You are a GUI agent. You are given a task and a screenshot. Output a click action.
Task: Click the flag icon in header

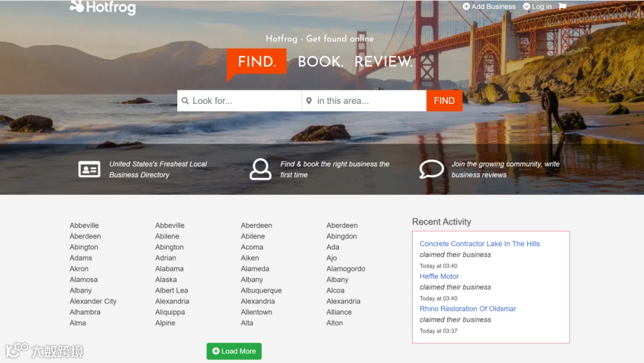tap(563, 6)
